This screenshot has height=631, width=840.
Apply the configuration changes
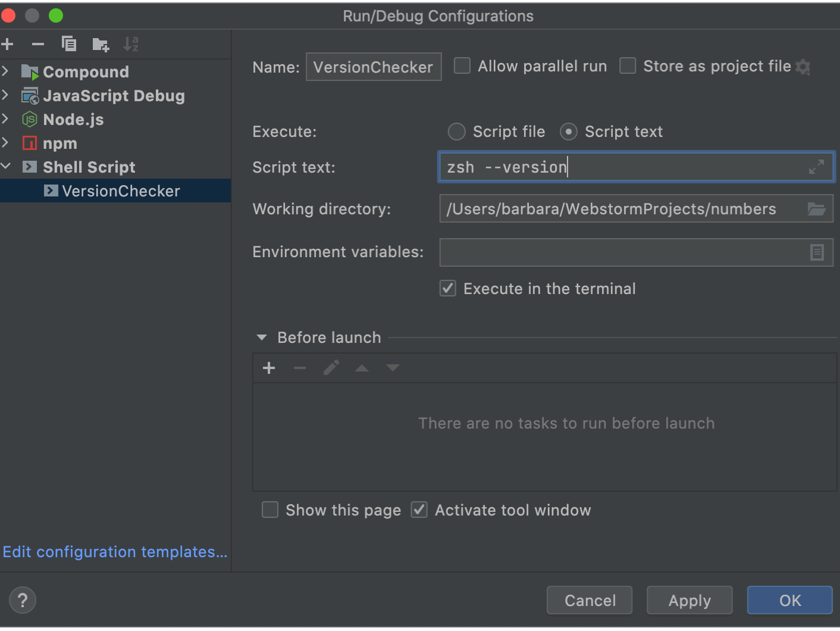tap(689, 600)
